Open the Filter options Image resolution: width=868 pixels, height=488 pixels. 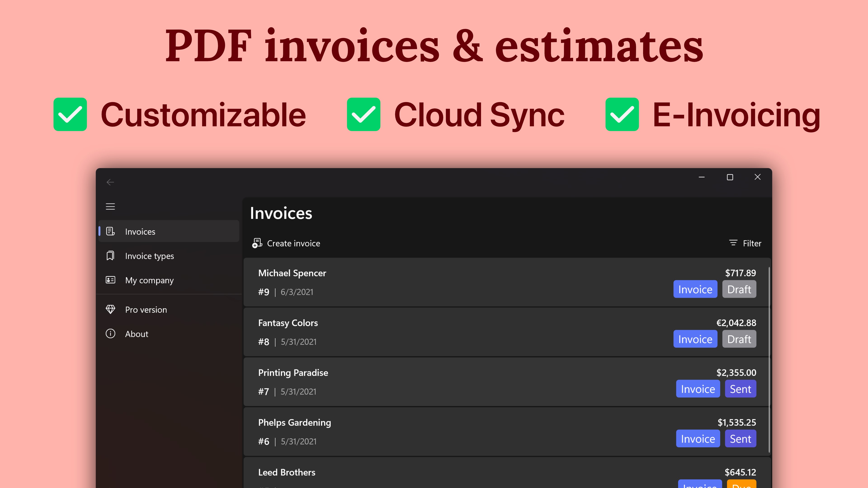[x=745, y=243]
